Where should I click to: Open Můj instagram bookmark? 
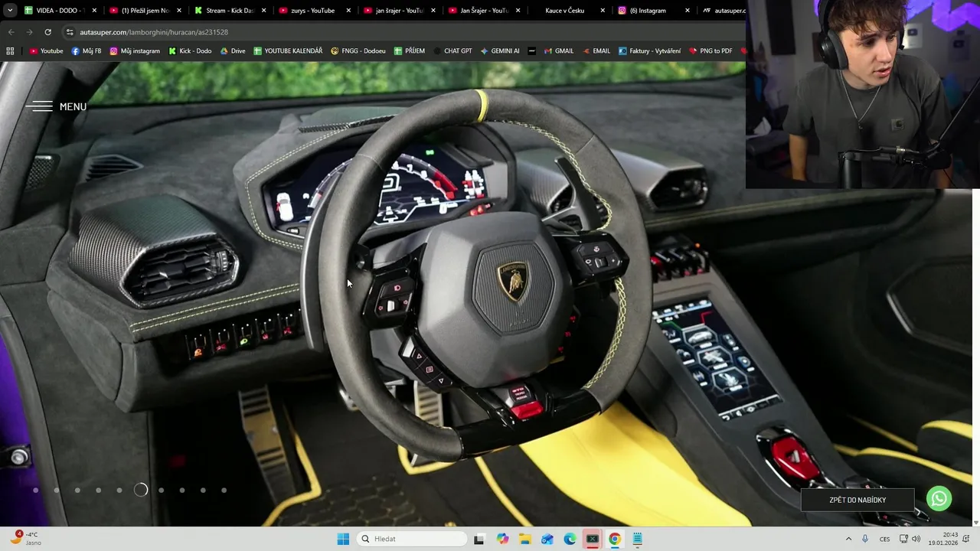coord(135,51)
